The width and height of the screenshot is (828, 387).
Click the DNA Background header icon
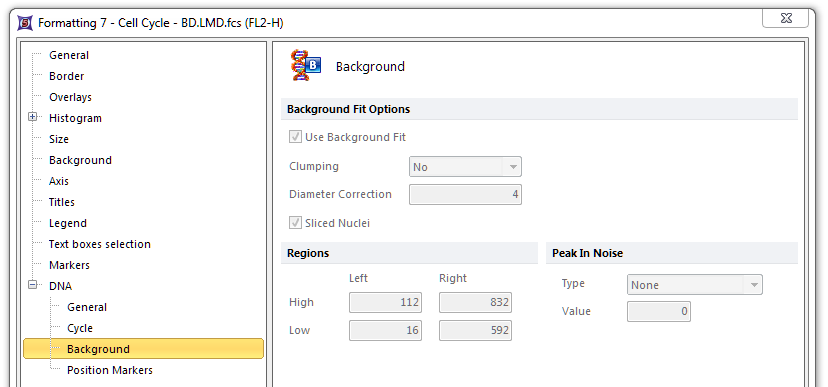pos(306,65)
